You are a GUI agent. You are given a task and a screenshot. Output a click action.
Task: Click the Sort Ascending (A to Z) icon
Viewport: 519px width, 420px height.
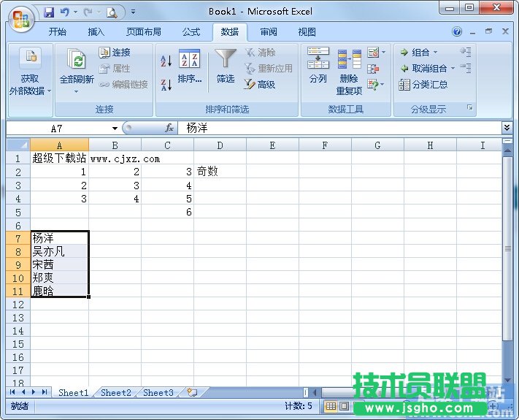pyautogui.click(x=166, y=61)
